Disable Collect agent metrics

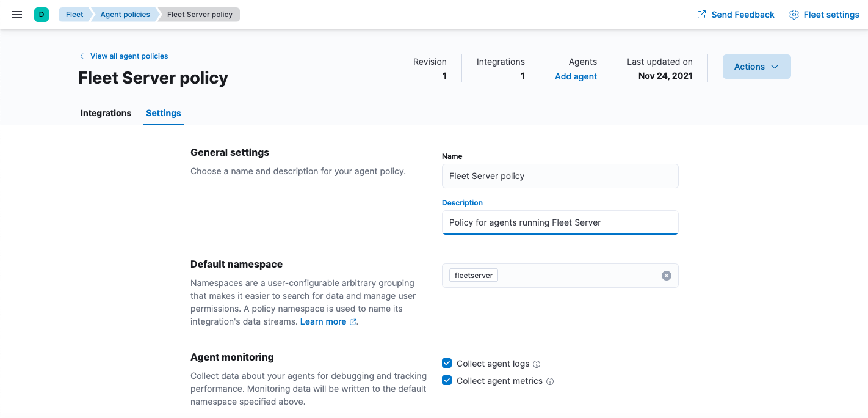click(447, 380)
